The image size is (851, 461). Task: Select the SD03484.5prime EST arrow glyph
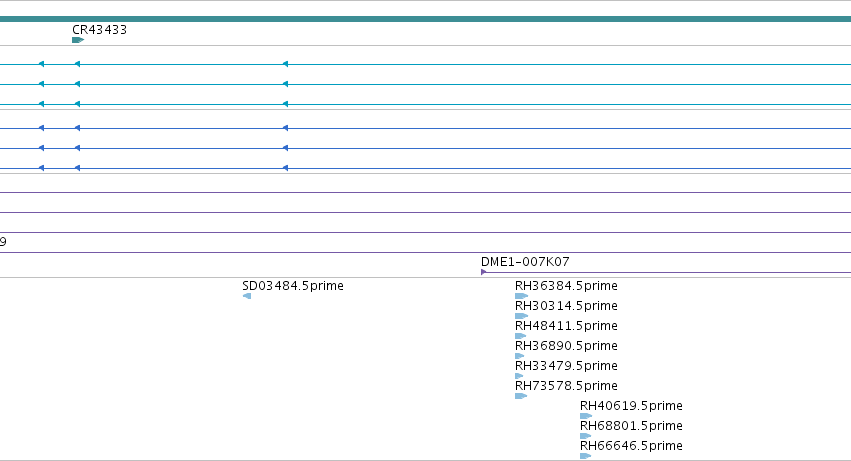pyautogui.click(x=247, y=296)
